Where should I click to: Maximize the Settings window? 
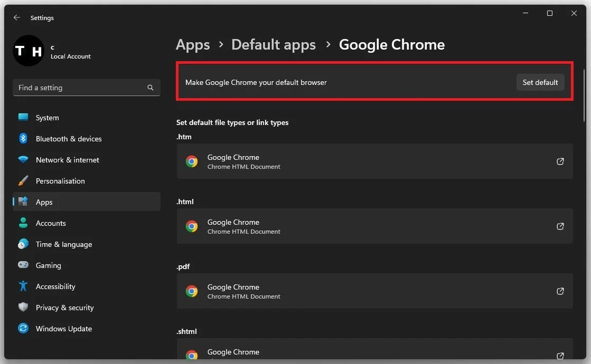point(549,13)
